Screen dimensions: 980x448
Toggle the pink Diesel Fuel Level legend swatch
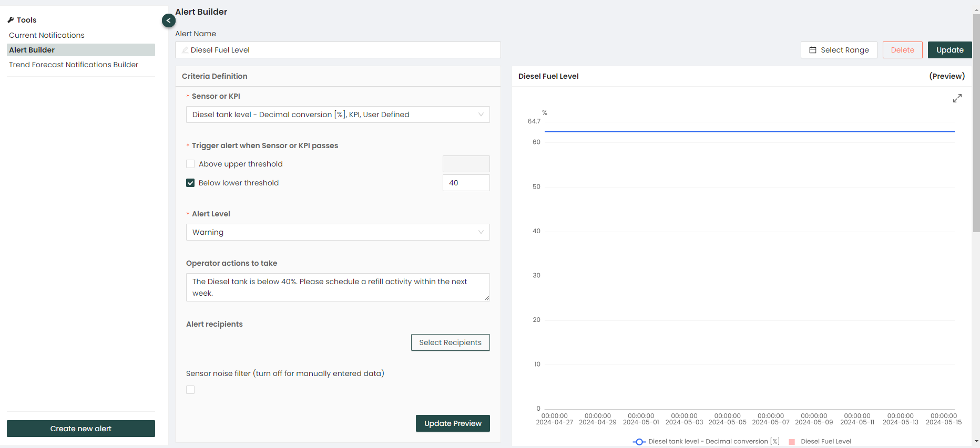(x=792, y=442)
